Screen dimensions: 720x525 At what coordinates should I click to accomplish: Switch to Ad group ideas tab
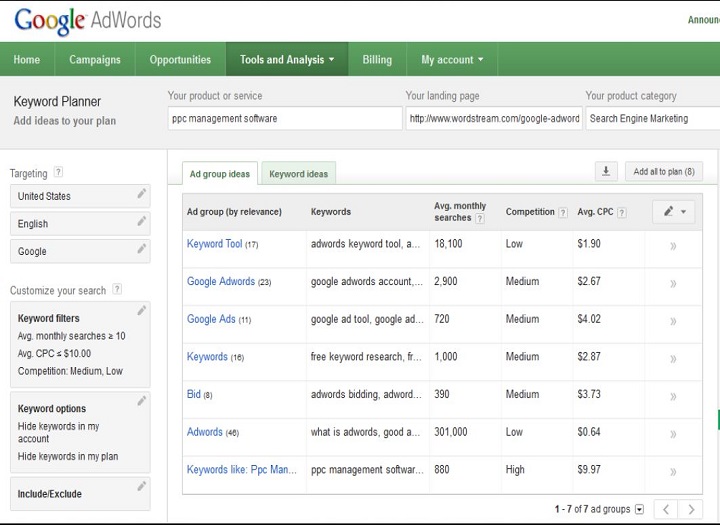(x=219, y=174)
